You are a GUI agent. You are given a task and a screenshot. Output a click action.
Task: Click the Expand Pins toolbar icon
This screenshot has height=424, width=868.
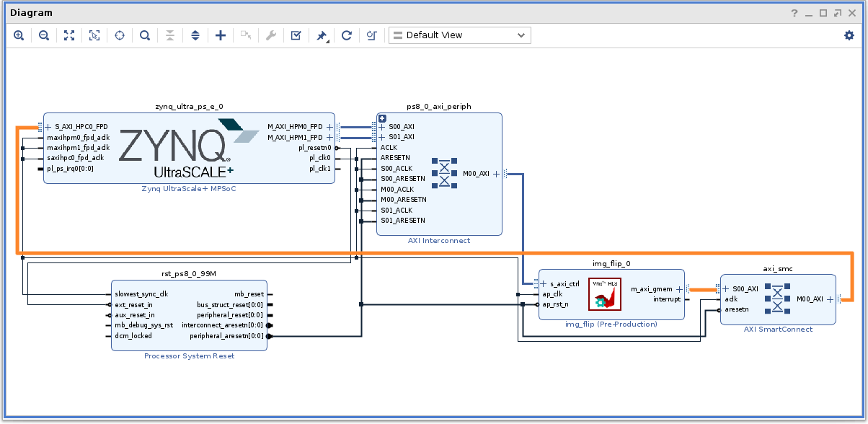pyautogui.click(x=195, y=35)
